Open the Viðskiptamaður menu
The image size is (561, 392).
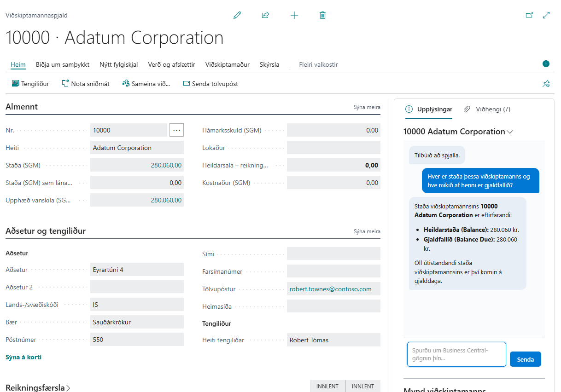click(228, 64)
